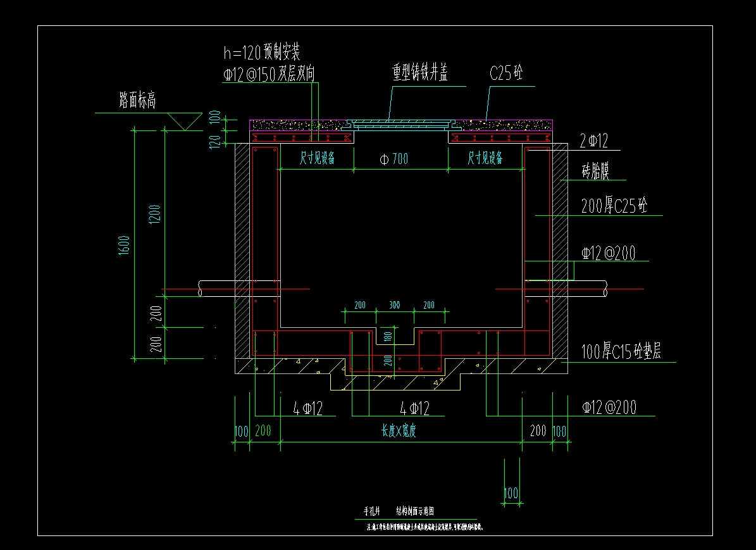Viewport: 756px width, 550px height.
Task: Select the '300' sump width dimension
Action: [394, 305]
